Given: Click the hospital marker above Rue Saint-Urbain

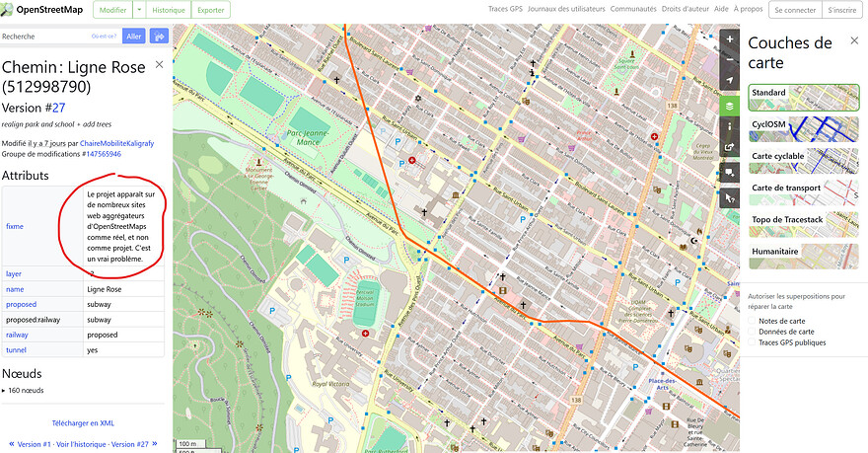Looking at the screenshot, I should coord(411,160).
